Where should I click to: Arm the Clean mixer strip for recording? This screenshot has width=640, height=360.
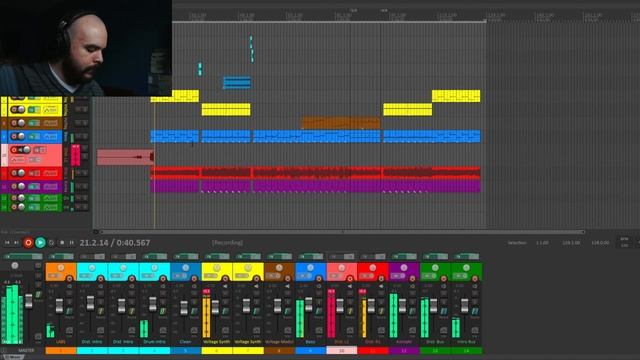194,279
